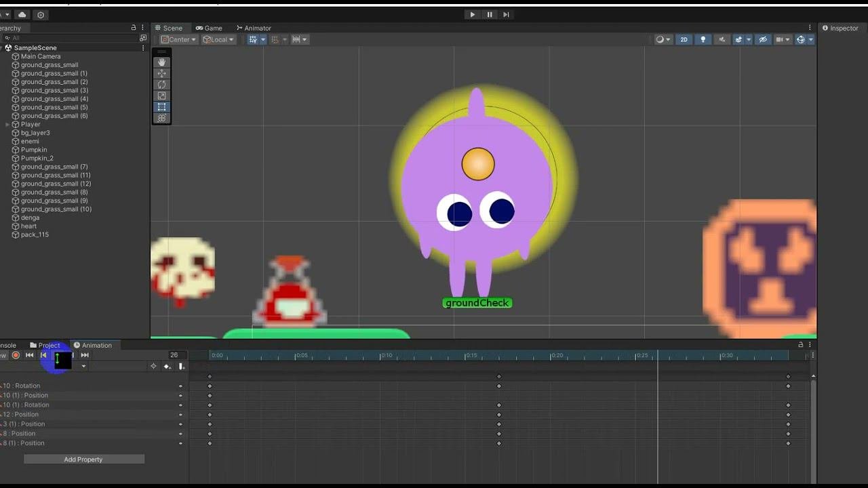Switch to the Game tab
Image resolution: width=868 pixels, height=488 pixels.
(x=209, y=28)
